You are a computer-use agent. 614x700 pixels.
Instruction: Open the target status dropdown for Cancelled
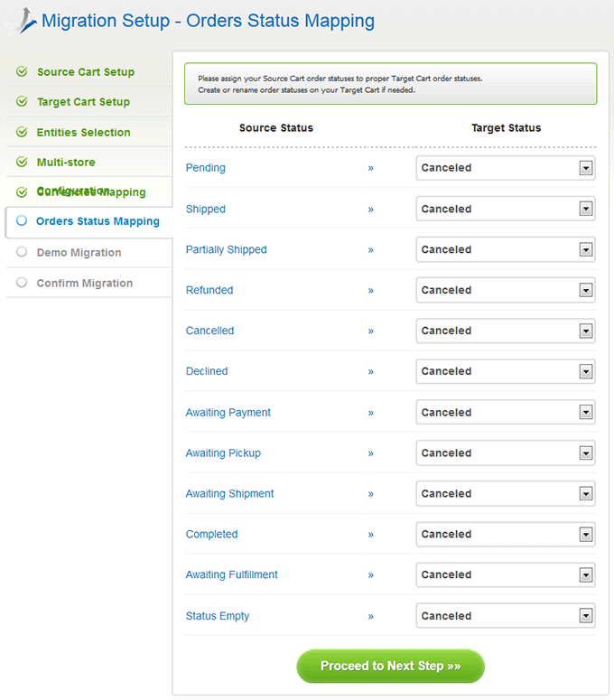[x=506, y=331]
